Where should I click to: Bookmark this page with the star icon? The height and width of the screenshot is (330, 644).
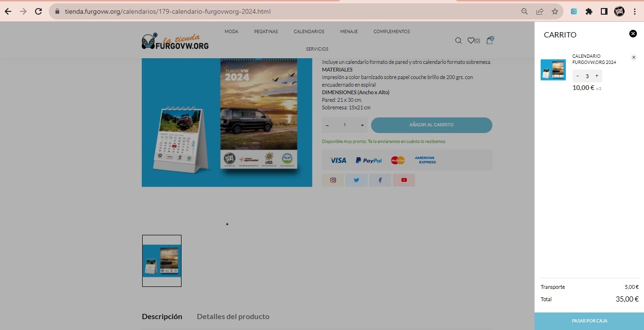pyautogui.click(x=555, y=11)
